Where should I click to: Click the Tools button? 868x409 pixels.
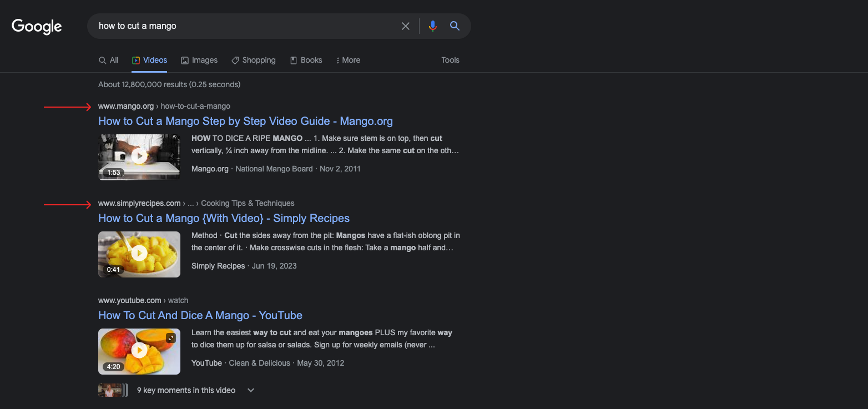point(450,60)
